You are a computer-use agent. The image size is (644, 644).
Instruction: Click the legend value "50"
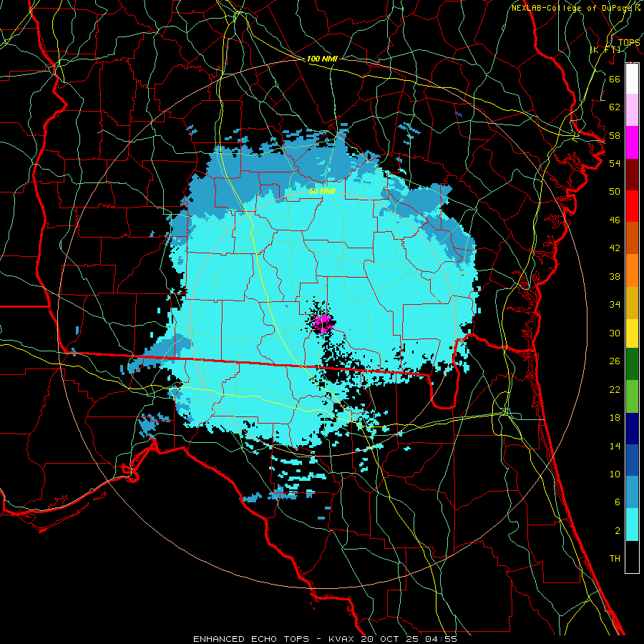(x=615, y=191)
